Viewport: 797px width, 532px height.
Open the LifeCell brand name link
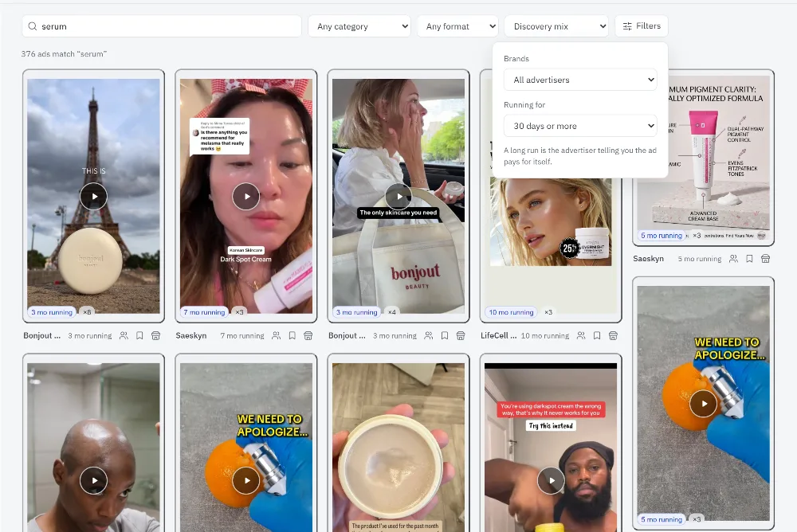point(499,335)
